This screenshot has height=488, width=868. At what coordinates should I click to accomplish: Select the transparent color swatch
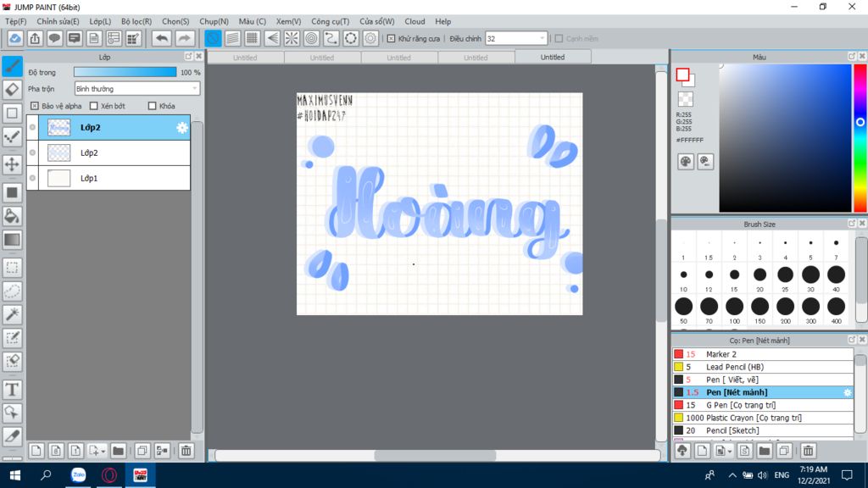(685, 100)
